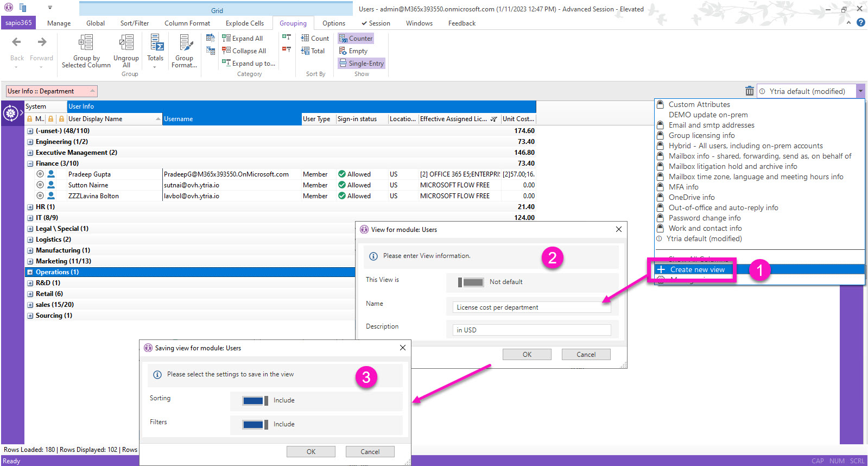Open the Ytria default view dropdown arrow
The height and width of the screenshot is (466, 868).
860,91
